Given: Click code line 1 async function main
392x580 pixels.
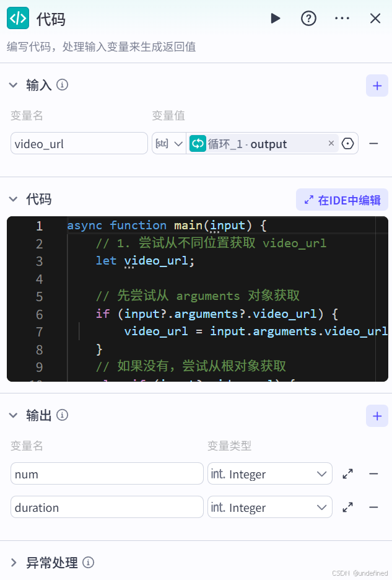Looking at the screenshot, I should click(167, 226).
